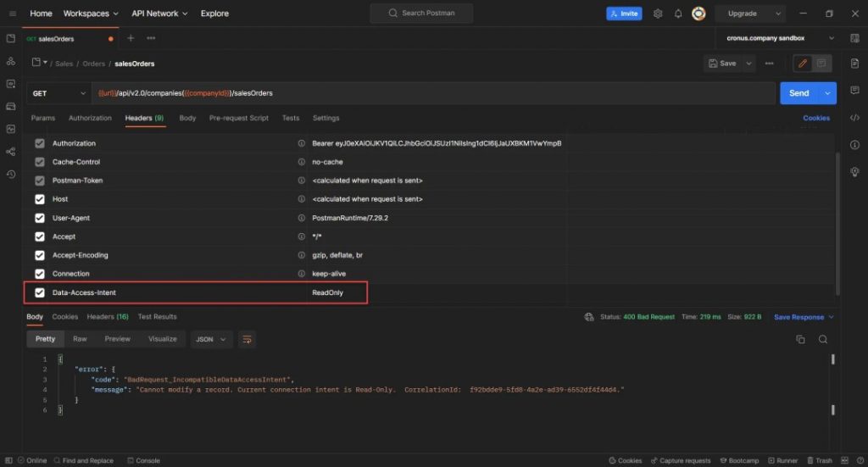Open the user avatar menu
This screenshot has width=868, height=467.
click(x=698, y=14)
